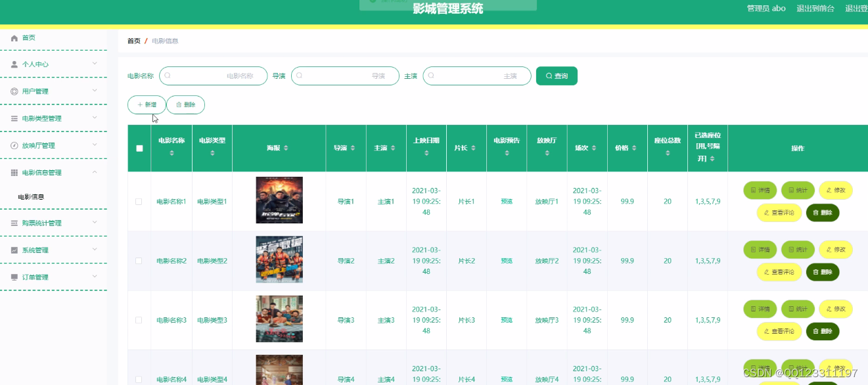Sort by the 片长 column arrows
The image size is (868, 385).
pyautogui.click(x=473, y=148)
